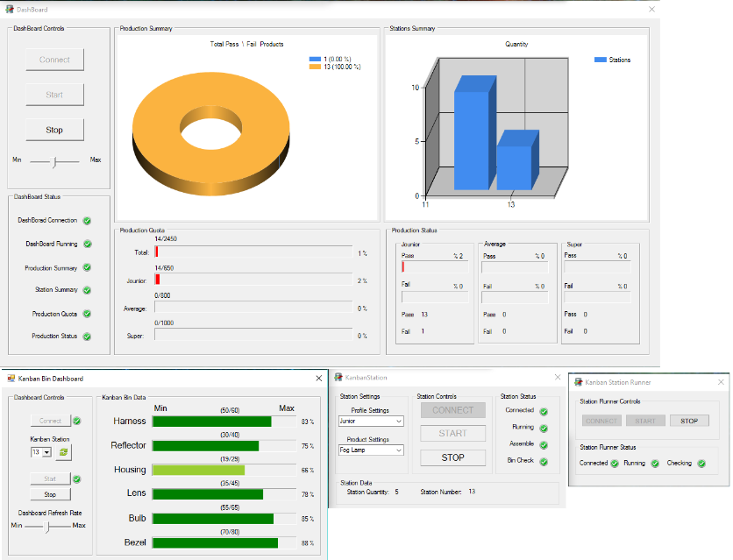Image resolution: width=733 pixels, height=560 pixels.
Task: Click the DashBoard Running green status icon
Action: pyautogui.click(x=88, y=244)
